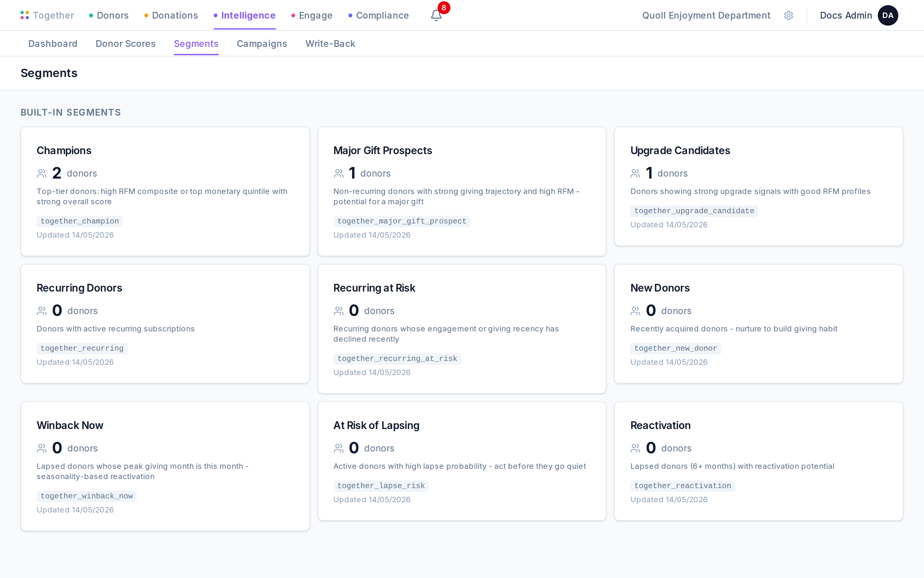Viewport: 924px width, 578px height.
Task: Switch to the Dashboard tab
Action: click(x=53, y=44)
